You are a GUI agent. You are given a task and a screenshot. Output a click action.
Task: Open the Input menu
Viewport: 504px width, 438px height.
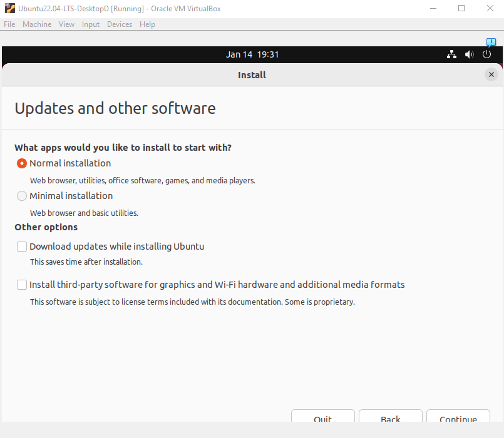(x=90, y=24)
